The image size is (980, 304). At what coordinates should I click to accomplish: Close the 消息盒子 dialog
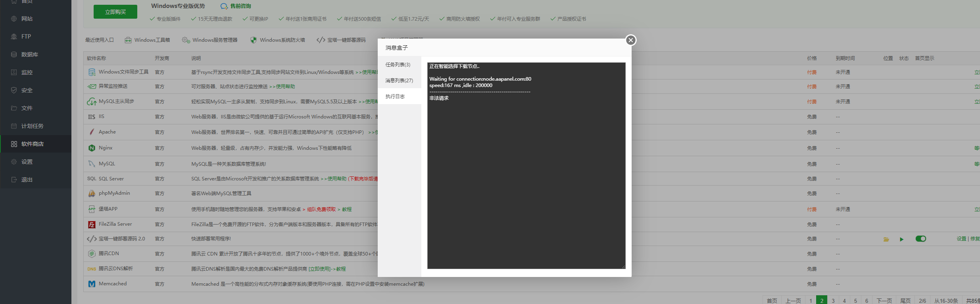631,40
